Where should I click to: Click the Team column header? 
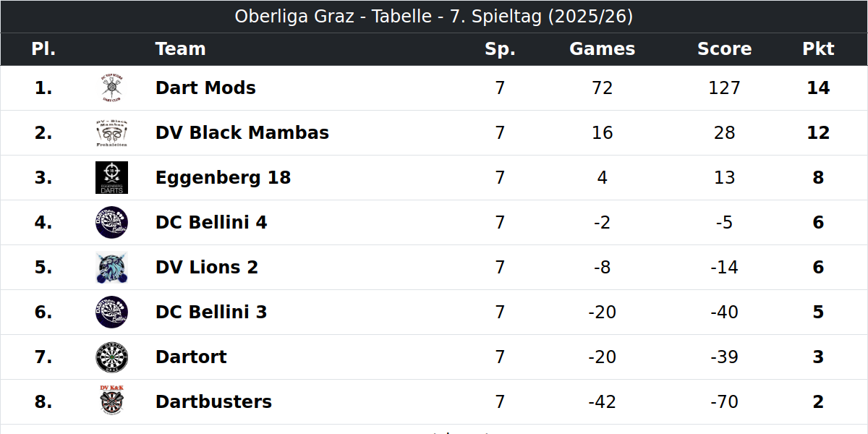tap(180, 49)
